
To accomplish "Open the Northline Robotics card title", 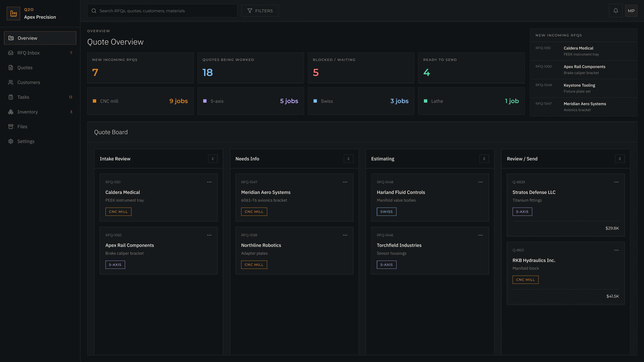I will click(x=261, y=245).
